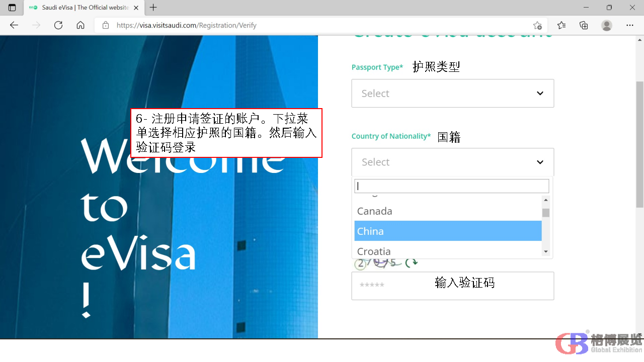Click the country search text box
Image resolution: width=644 pixels, height=362 pixels.
(x=451, y=186)
